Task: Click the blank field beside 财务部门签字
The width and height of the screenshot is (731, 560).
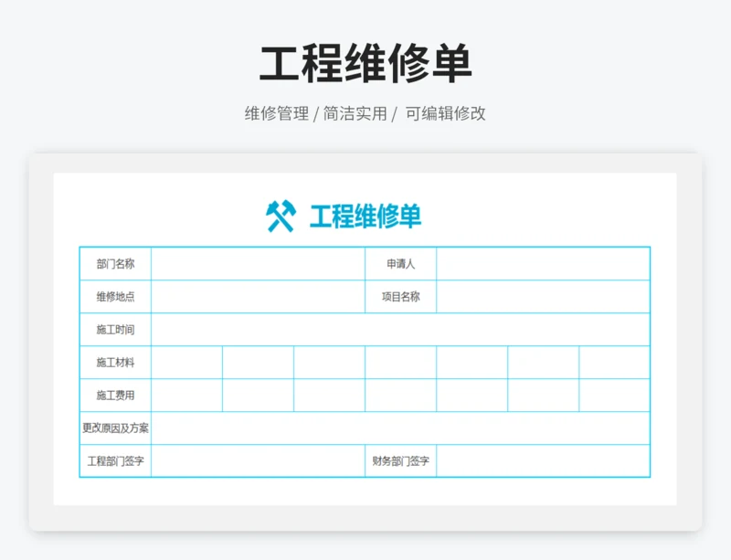Action: 543,461
